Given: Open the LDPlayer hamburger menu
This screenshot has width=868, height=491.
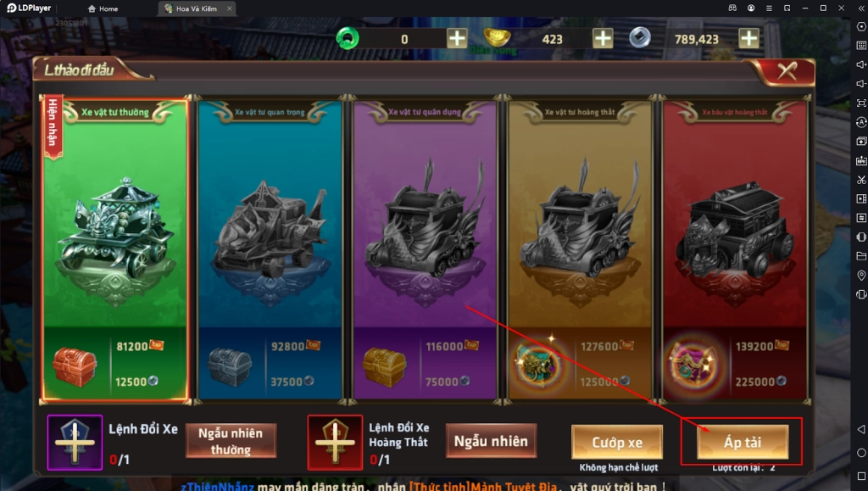Looking at the screenshot, I should [769, 8].
